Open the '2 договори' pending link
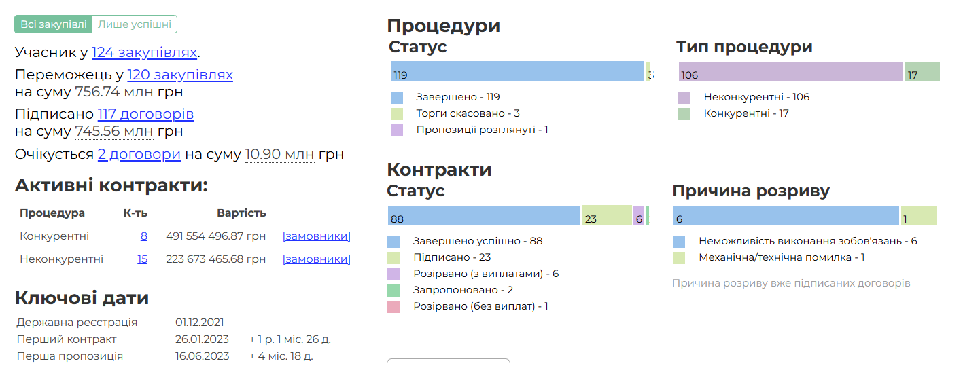 pyautogui.click(x=139, y=154)
